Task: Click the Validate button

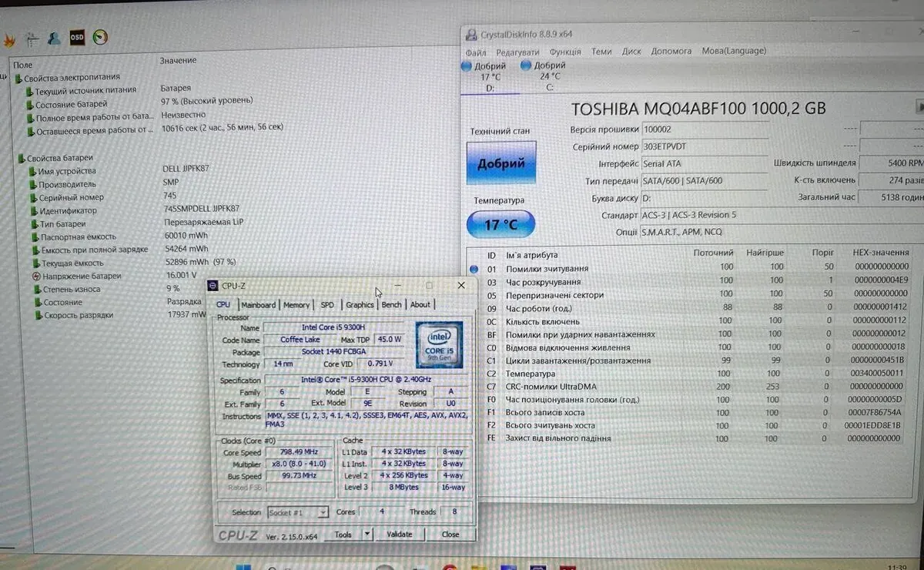Action: tap(399, 534)
